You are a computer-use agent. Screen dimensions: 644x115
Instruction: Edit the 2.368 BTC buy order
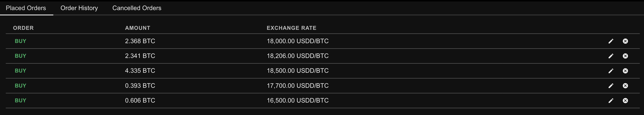(611, 41)
